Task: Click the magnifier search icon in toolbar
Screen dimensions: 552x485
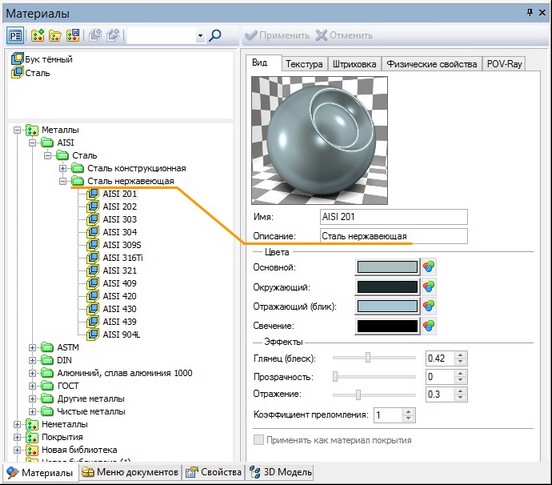Action: click(x=215, y=36)
